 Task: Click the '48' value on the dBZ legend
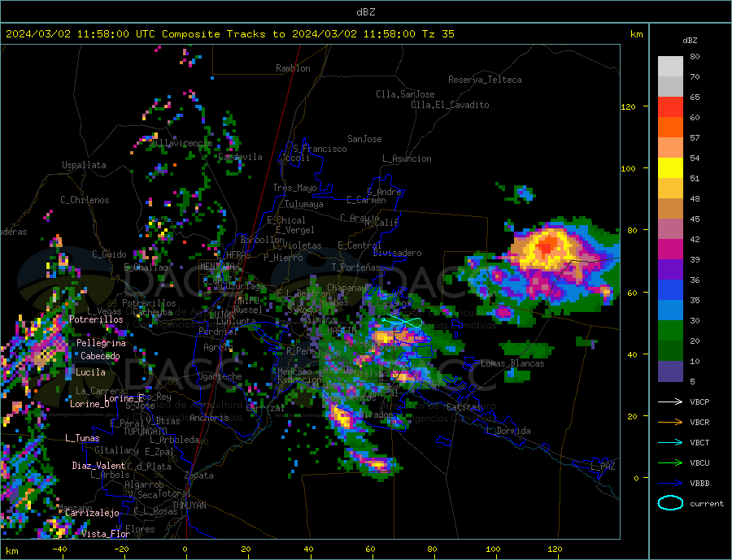pyautogui.click(x=695, y=199)
